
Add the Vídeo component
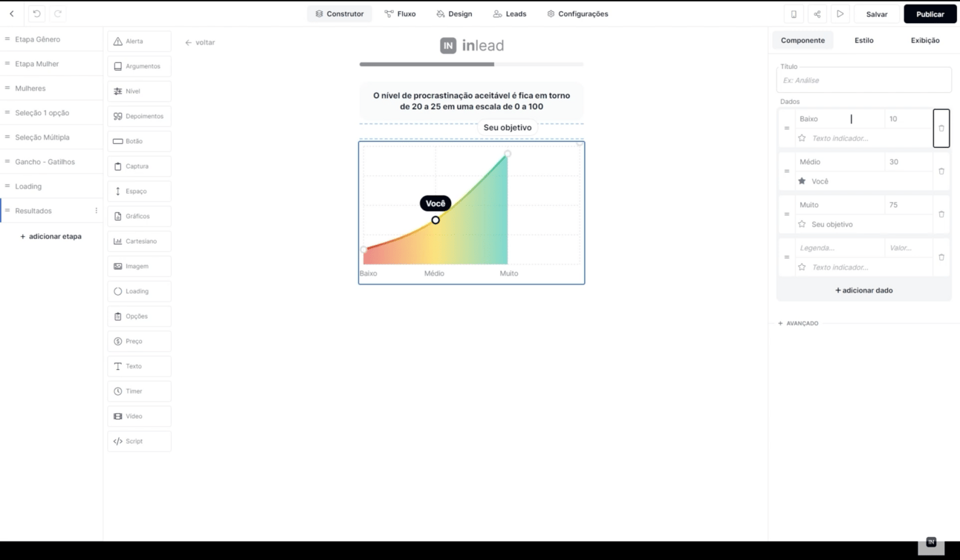pos(139,417)
